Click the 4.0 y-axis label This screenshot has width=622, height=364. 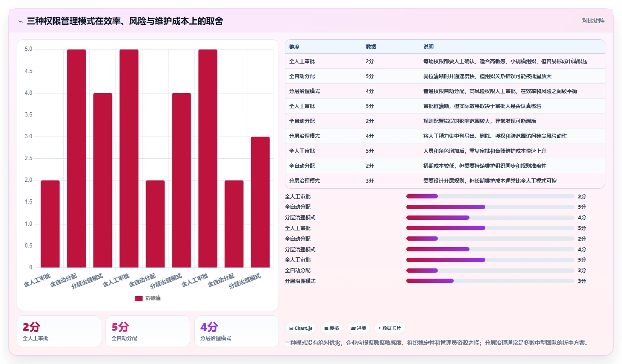coord(28,93)
